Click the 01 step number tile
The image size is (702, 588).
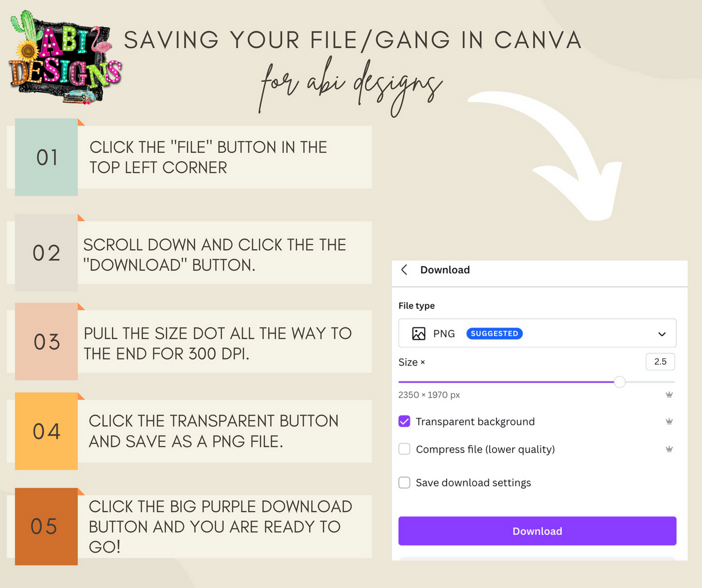[47, 157]
